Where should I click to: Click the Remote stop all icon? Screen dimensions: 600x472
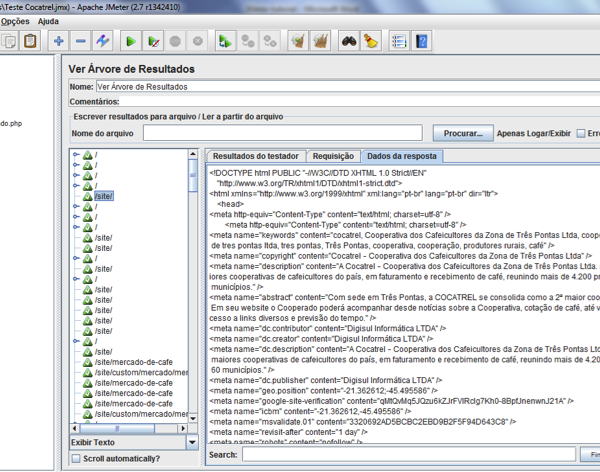[248, 41]
